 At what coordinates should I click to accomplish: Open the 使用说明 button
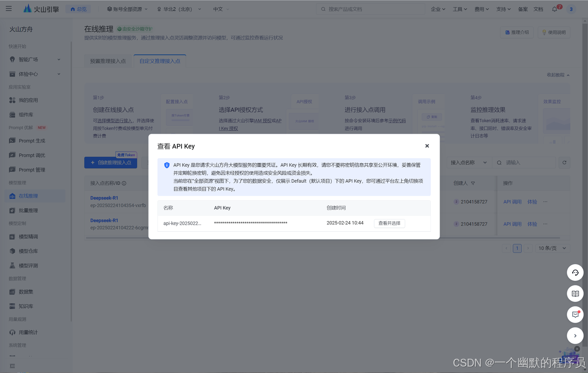click(x=554, y=33)
